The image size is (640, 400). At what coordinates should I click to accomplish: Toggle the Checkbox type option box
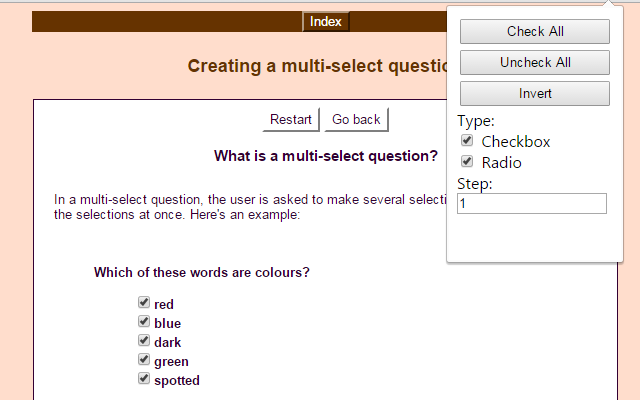467,141
